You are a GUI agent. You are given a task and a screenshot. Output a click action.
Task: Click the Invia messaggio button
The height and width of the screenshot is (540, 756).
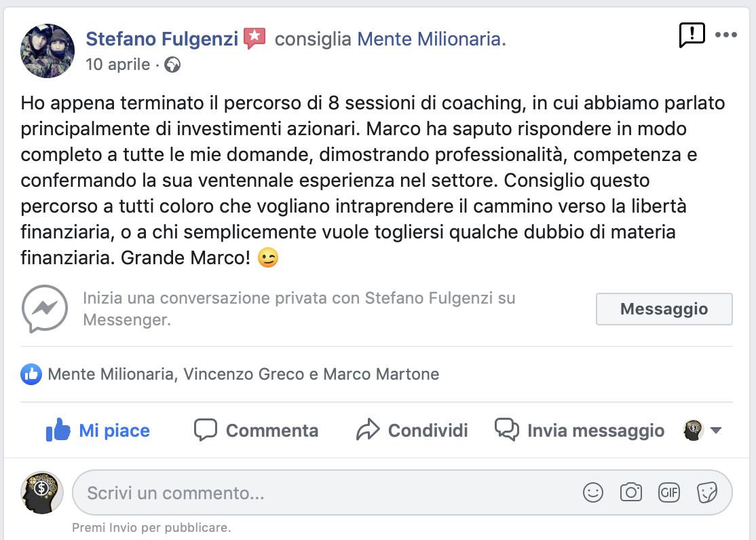(x=580, y=430)
